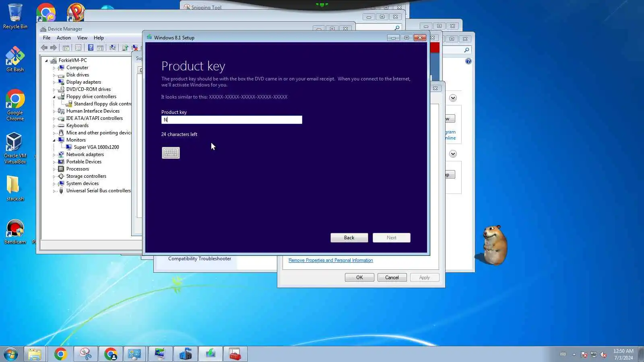Select Human Interface Devices entry
The width and height of the screenshot is (644, 362).
(93, 111)
